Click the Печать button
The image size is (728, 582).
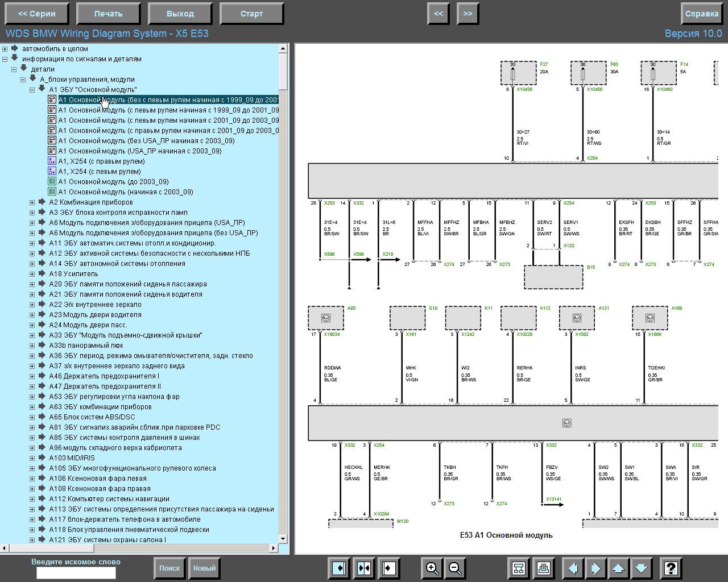click(x=108, y=14)
